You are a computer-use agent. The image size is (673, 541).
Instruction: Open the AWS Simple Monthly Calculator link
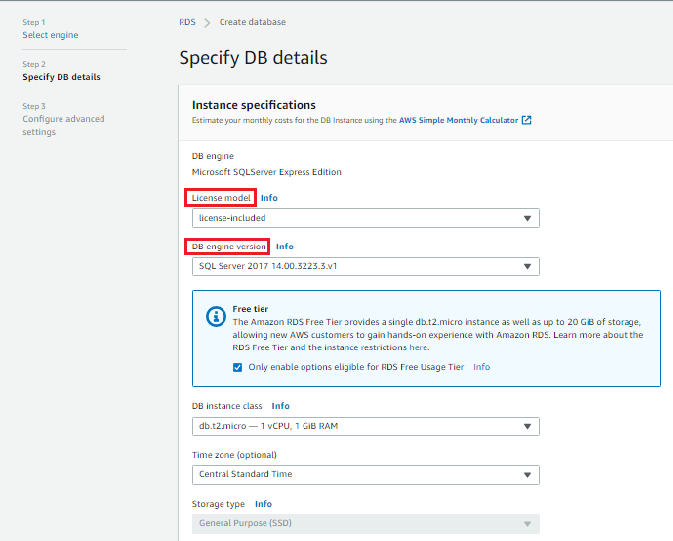(x=459, y=120)
